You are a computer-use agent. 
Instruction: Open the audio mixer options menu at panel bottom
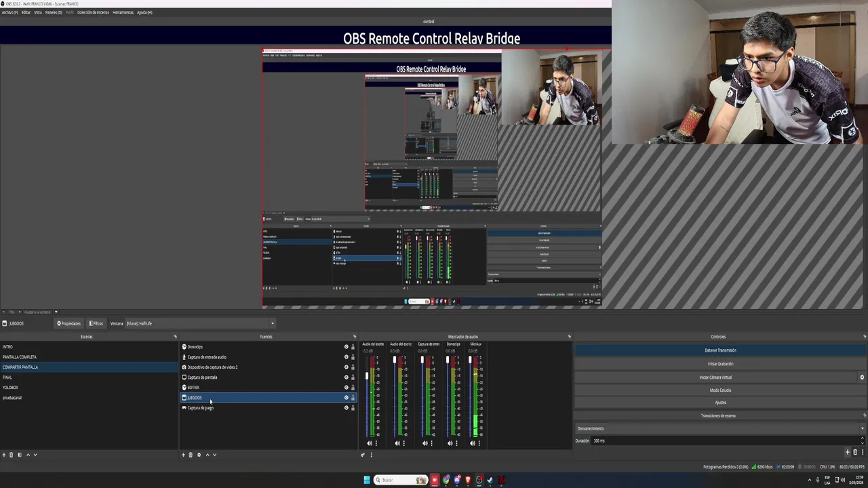tap(371, 455)
